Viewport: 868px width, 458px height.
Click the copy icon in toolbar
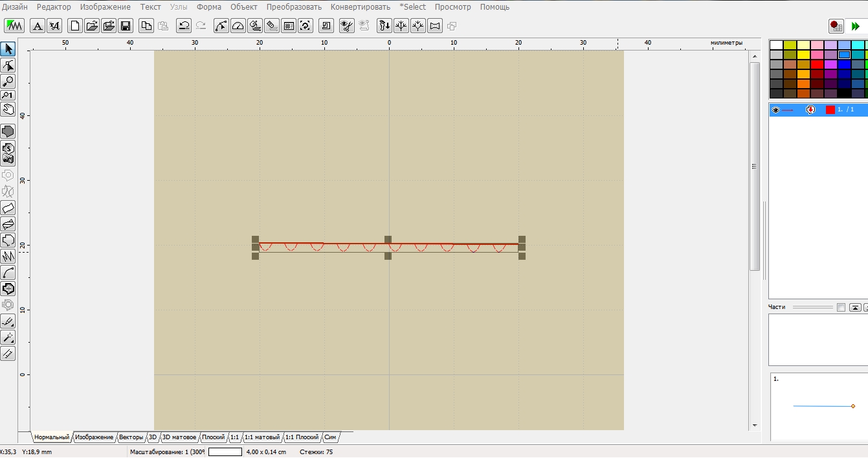pos(147,26)
